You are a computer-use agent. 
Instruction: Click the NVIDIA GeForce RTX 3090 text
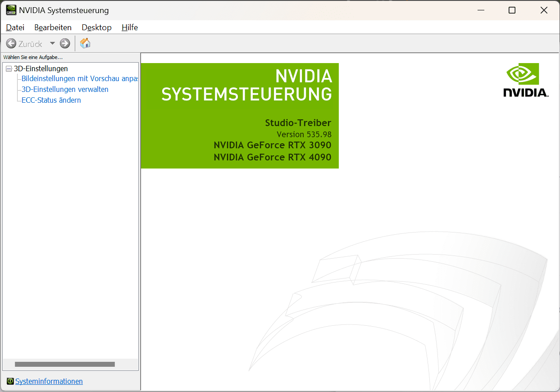[x=273, y=145]
